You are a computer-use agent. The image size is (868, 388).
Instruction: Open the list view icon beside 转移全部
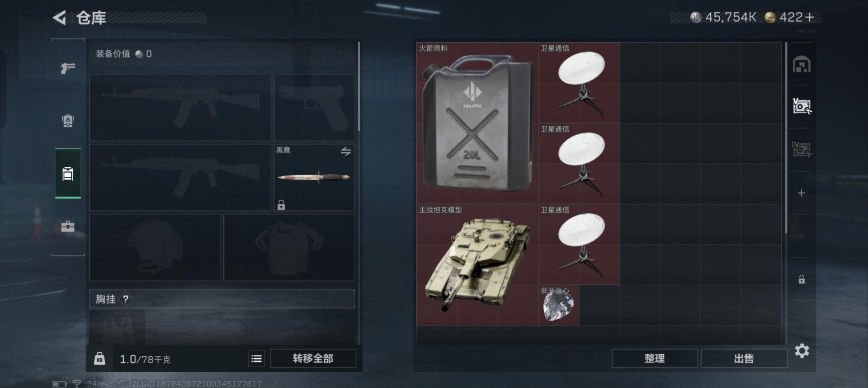256,359
